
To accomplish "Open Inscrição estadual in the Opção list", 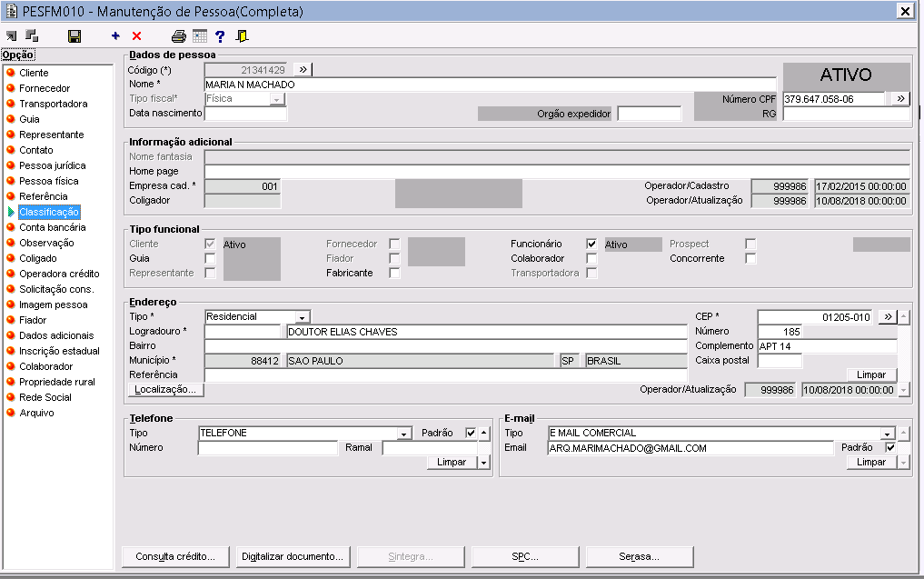I will point(59,351).
